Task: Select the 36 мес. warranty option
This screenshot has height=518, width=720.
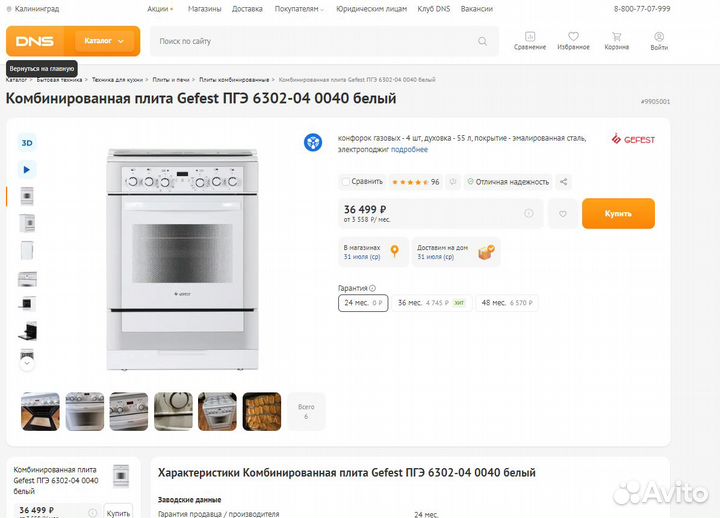Action: click(x=430, y=302)
